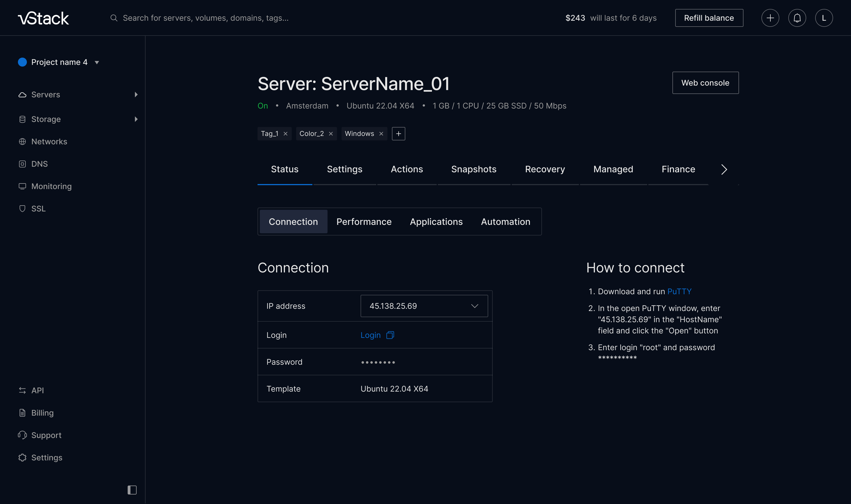The height and width of the screenshot is (504, 851).
Task: Click the Tag_1 tag label
Action: pyautogui.click(x=270, y=134)
